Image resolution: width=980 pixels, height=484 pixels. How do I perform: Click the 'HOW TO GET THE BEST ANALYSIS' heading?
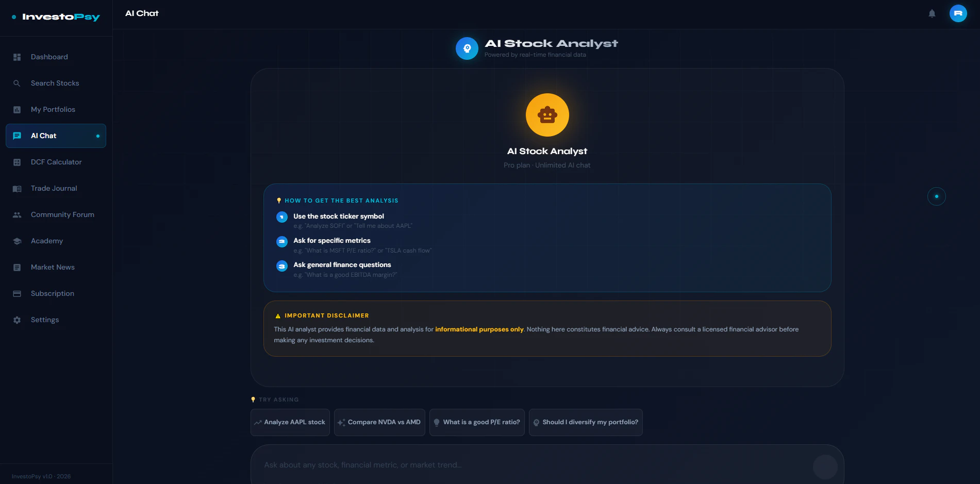pyautogui.click(x=341, y=201)
